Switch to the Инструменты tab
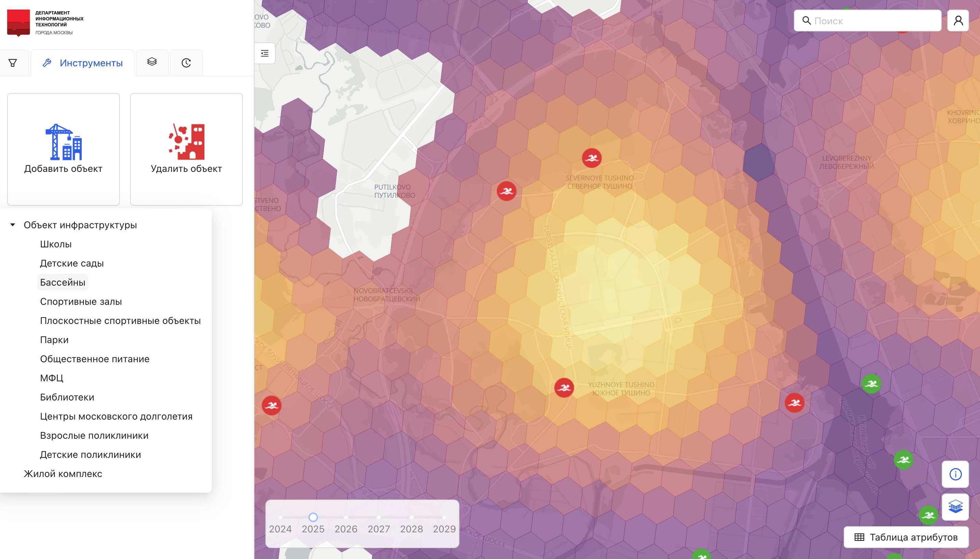This screenshot has width=980, height=559. [83, 63]
